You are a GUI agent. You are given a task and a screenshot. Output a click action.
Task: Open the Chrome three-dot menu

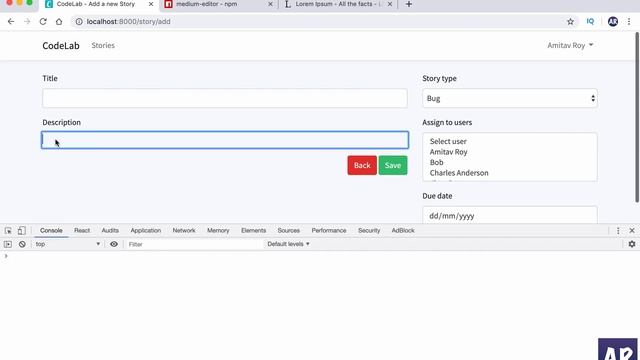[629, 22]
